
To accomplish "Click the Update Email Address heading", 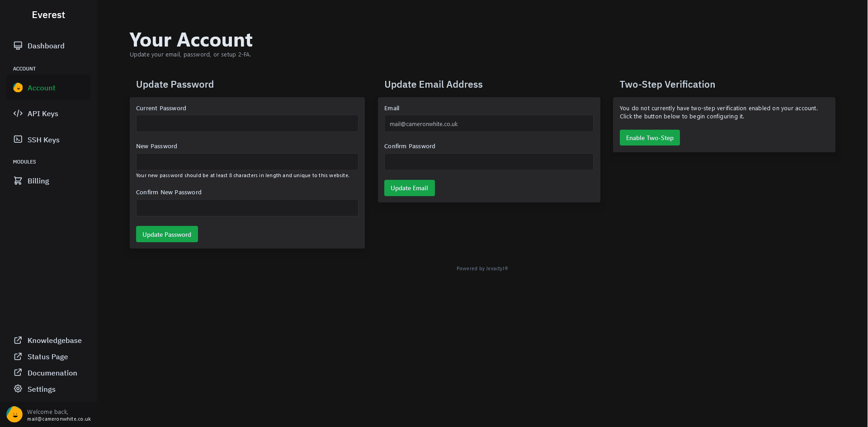I will (434, 84).
